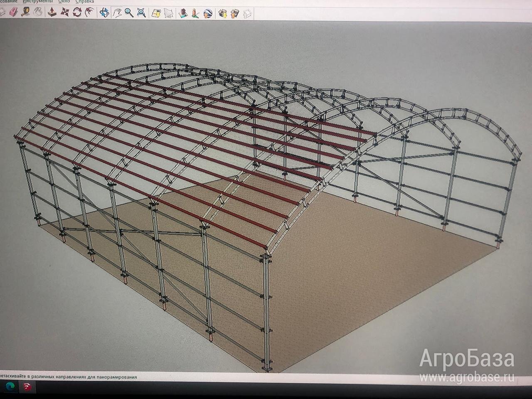Screen dimensions: 532x399
Task: Open the Справка menu
Action: pos(84,1)
